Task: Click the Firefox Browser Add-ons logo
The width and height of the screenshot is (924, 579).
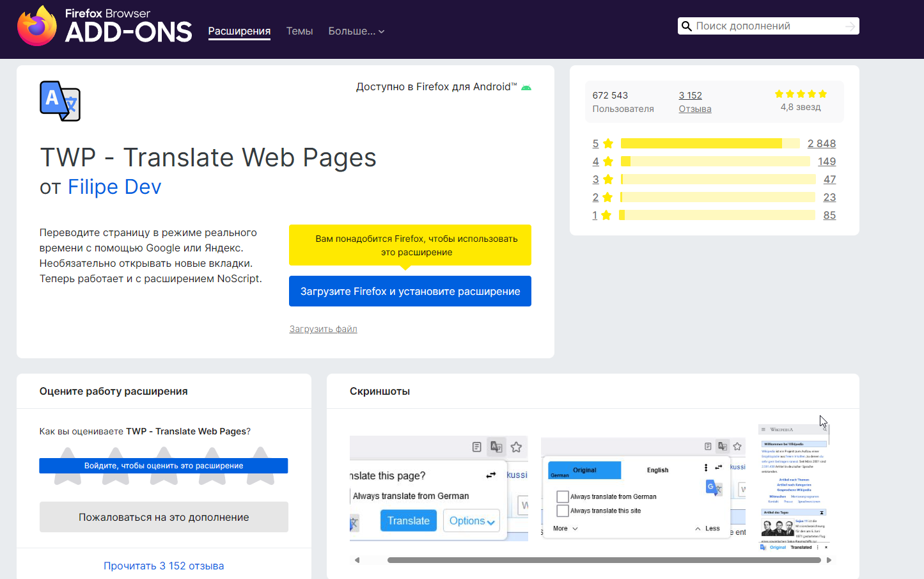Action: (x=104, y=26)
